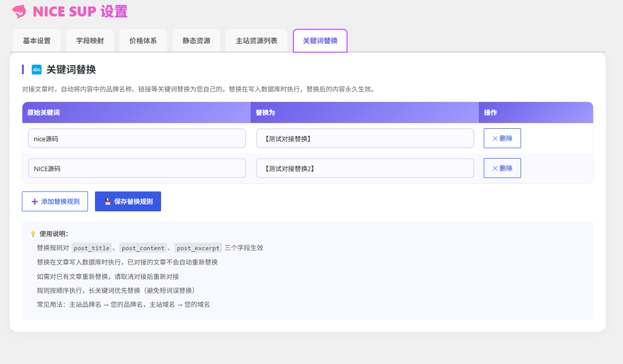This screenshot has height=364, width=623.
Task: Edit the replacement field 【测试对接替换】
Action: click(365, 138)
